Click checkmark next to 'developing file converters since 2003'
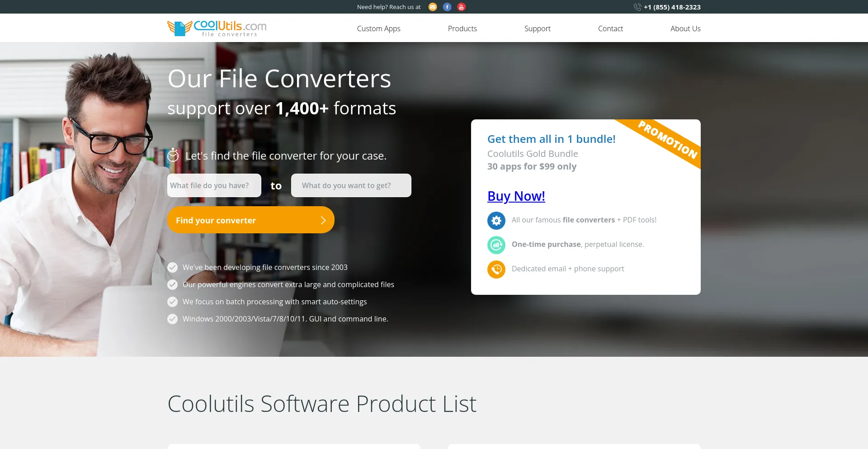Image resolution: width=868 pixels, height=449 pixels. point(172,267)
